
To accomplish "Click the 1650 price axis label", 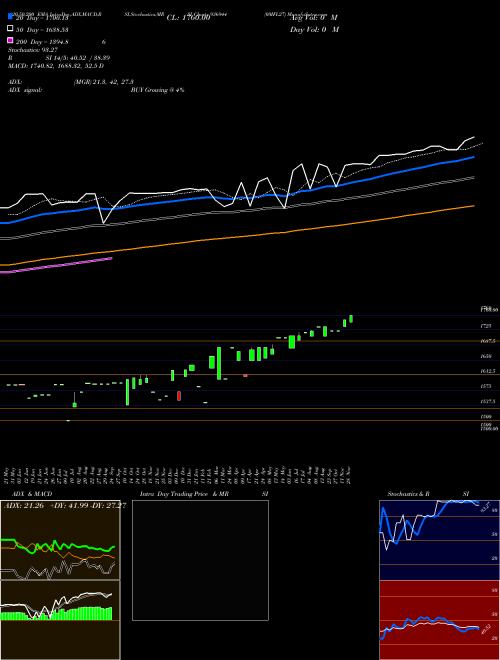I will pyautogui.click(x=486, y=356).
